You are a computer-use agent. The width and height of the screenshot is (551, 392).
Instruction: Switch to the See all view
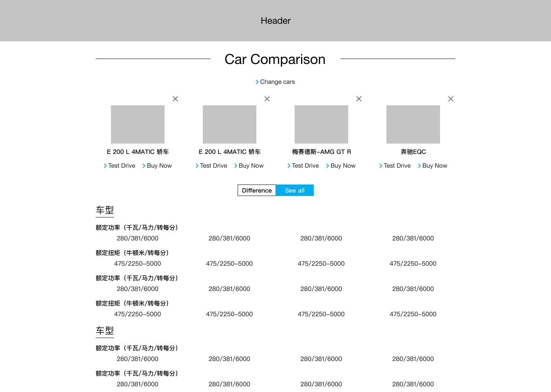point(295,190)
